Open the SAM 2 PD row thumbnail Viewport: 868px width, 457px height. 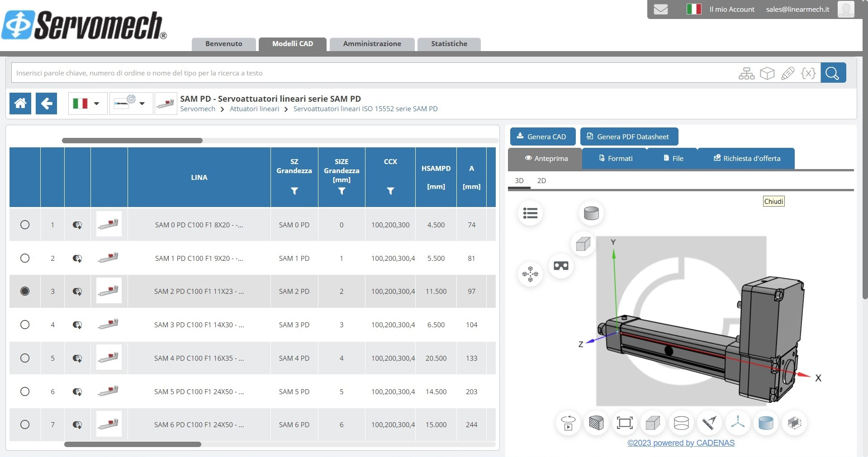coord(109,291)
